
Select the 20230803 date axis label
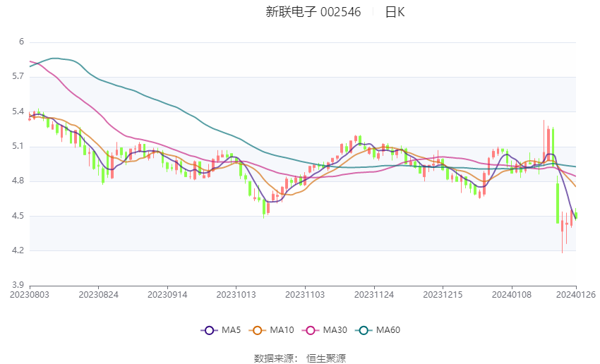coord(30,295)
